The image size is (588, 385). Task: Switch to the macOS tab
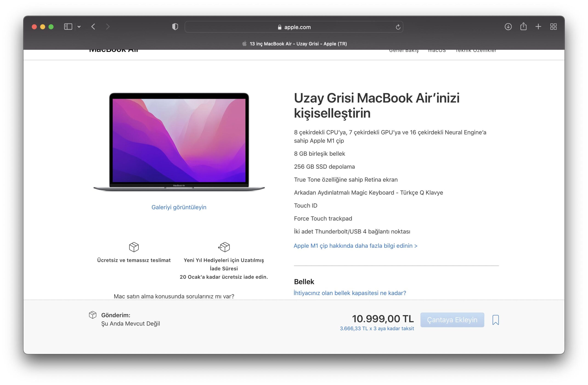pyautogui.click(x=437, y=51)
